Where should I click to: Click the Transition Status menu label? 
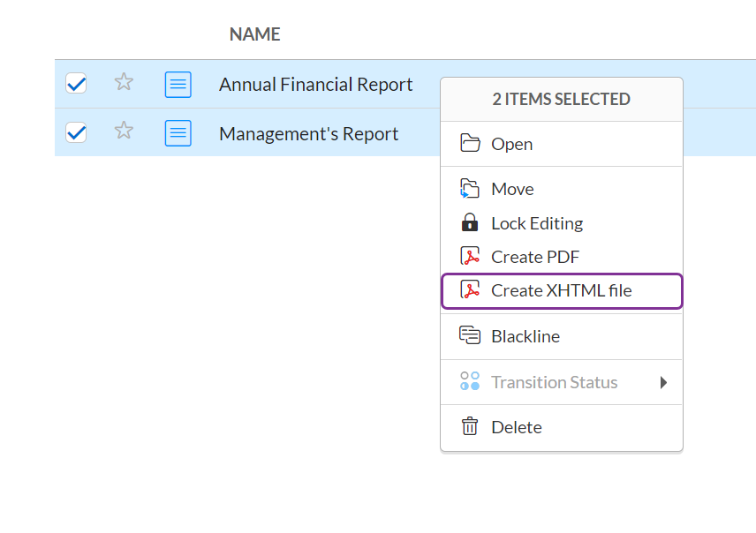(554, 382)
